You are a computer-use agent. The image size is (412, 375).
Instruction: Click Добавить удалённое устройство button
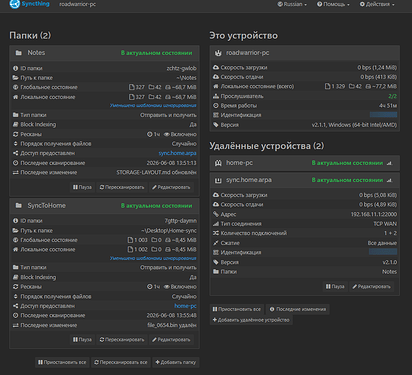pos(251,320)
